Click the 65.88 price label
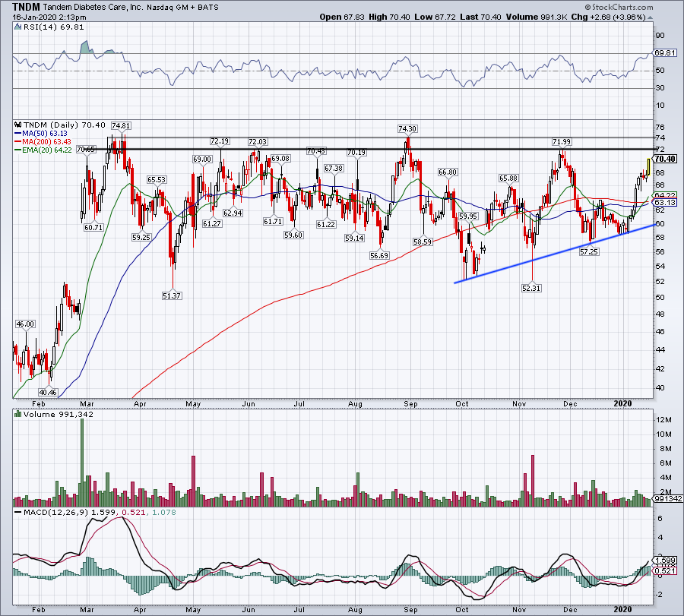 tap(508, 178)
